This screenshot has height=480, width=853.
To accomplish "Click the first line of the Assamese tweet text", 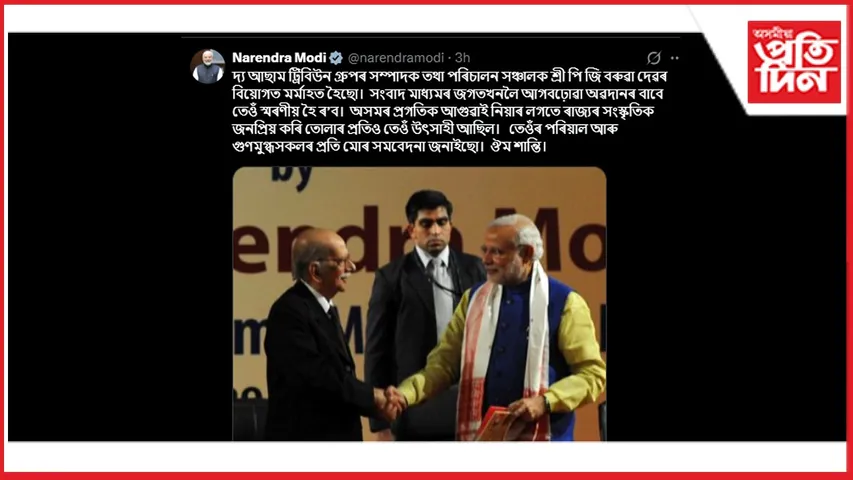I will (x=449, y=76).
